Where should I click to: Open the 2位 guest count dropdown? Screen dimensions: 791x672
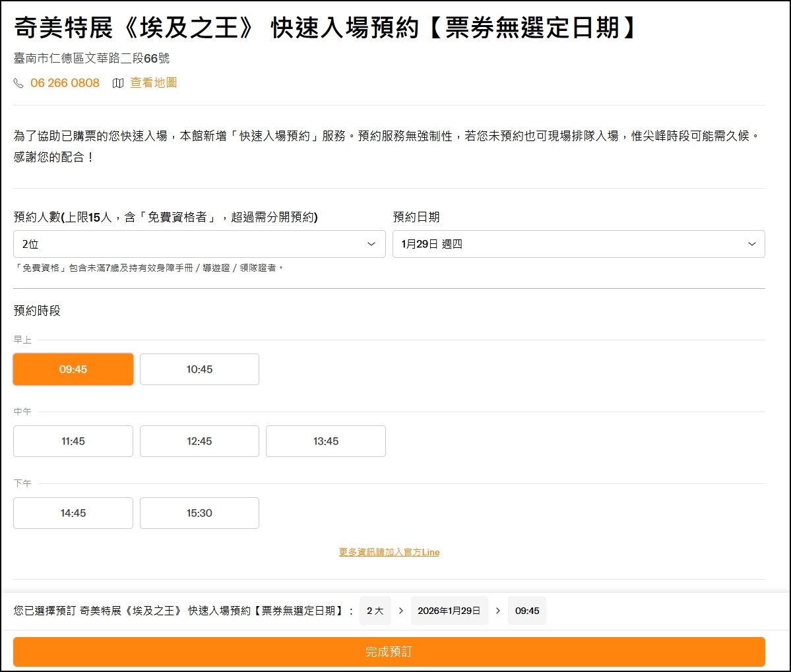click(199, 244)
